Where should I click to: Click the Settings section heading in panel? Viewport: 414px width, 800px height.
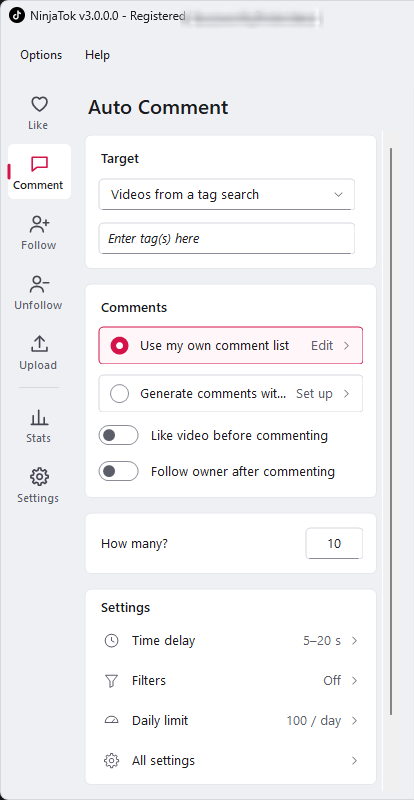[x=126, y=608]
